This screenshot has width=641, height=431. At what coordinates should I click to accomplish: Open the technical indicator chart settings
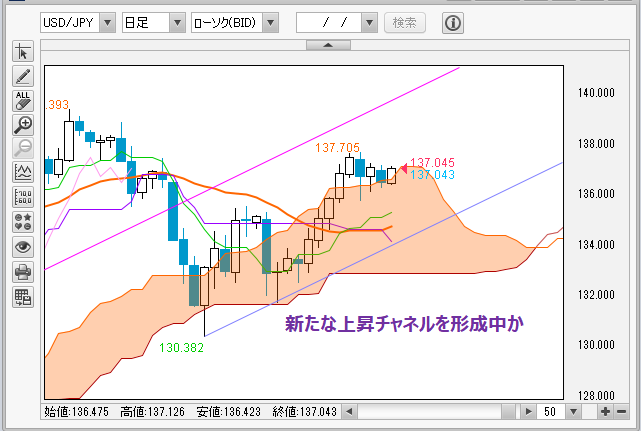click(23, 172)
